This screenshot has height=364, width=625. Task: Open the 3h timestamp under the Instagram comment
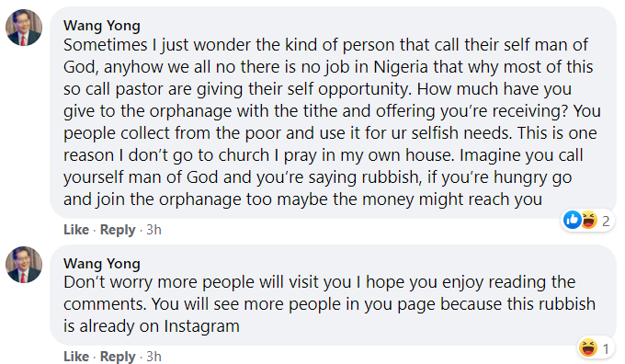tap(153, 357)
